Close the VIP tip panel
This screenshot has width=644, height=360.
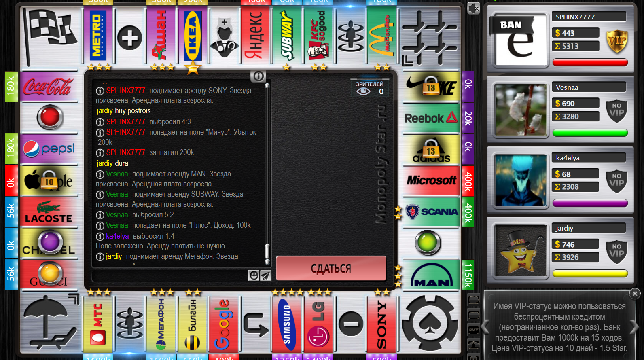click(635, 294)
